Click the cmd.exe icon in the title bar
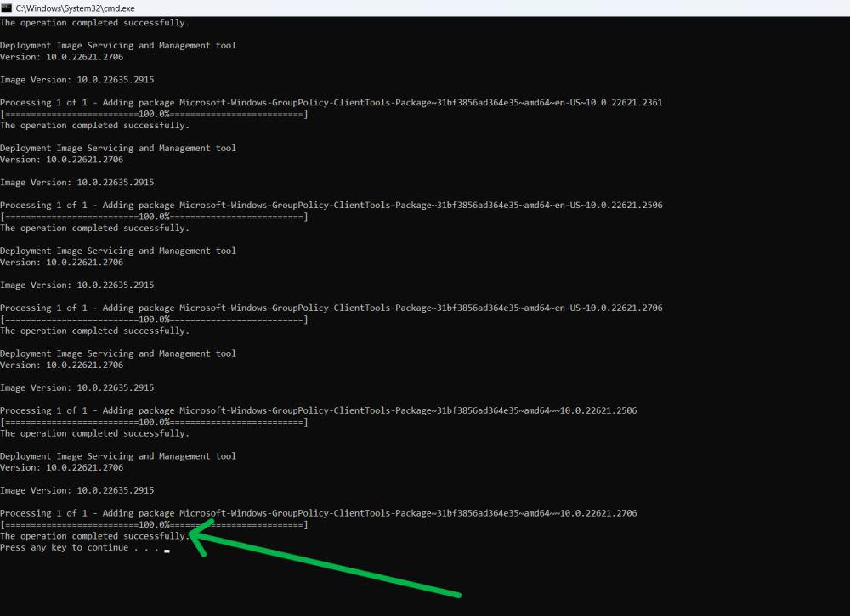The width and height of the screenshot is (850, 616). 7,8
